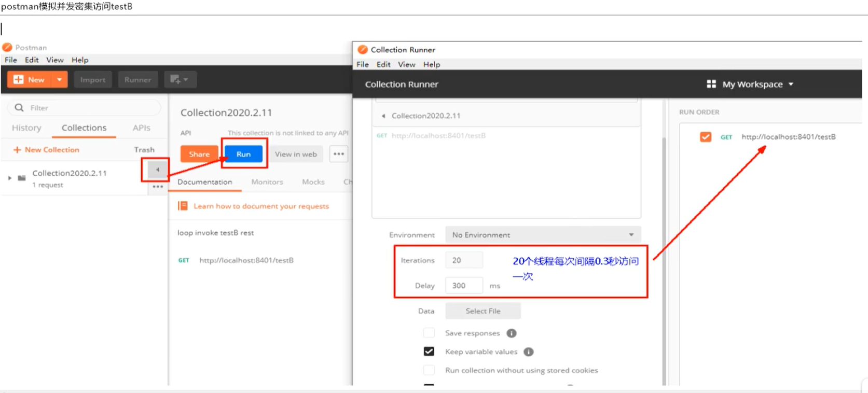Click the Postman logo icon in title bar
Viewport: 868px width, 393px height.
coord(7,47)
